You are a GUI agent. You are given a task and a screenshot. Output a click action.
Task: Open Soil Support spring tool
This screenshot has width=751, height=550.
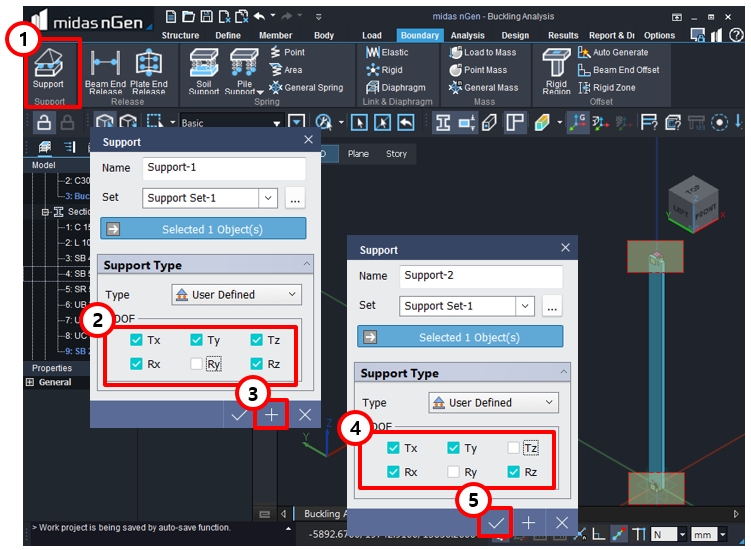(204, 71)
